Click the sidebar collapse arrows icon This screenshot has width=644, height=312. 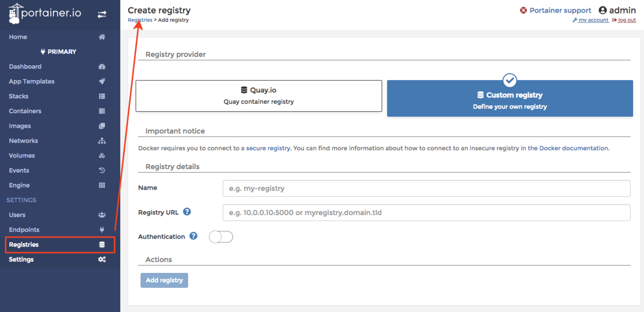point(102,14)
